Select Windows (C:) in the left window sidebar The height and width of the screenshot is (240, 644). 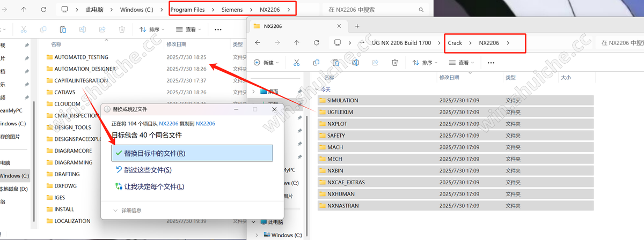point(15,176)
